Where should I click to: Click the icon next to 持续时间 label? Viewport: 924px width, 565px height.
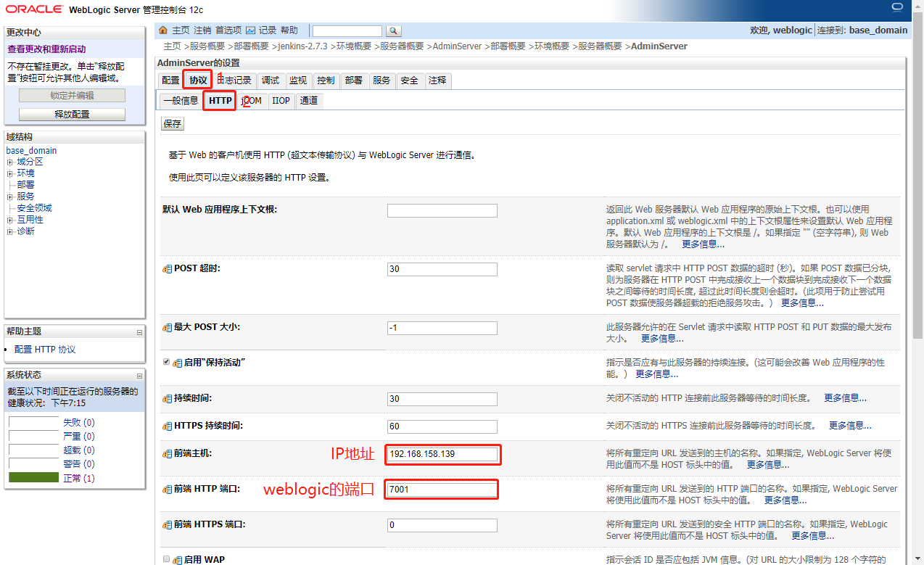pyautogui.click(x=167, y=399)
